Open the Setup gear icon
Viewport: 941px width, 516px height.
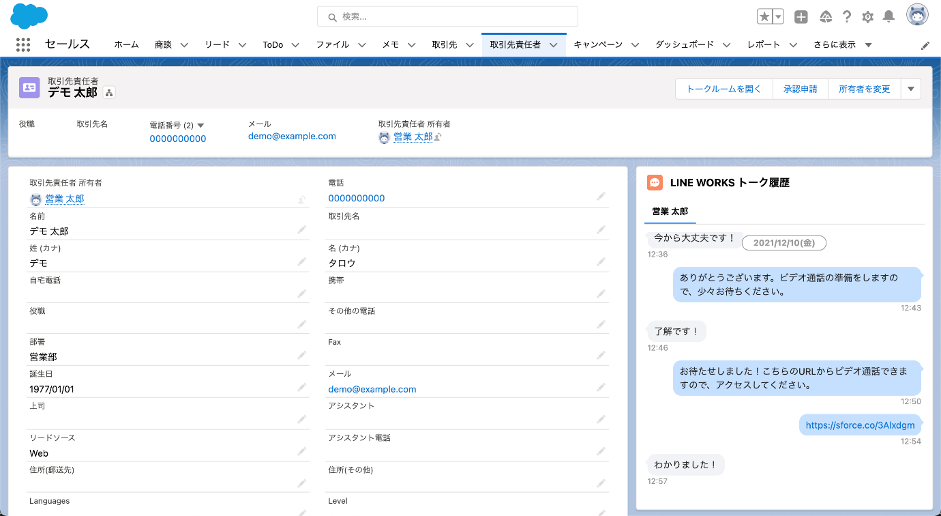click(x=867, y=17)
